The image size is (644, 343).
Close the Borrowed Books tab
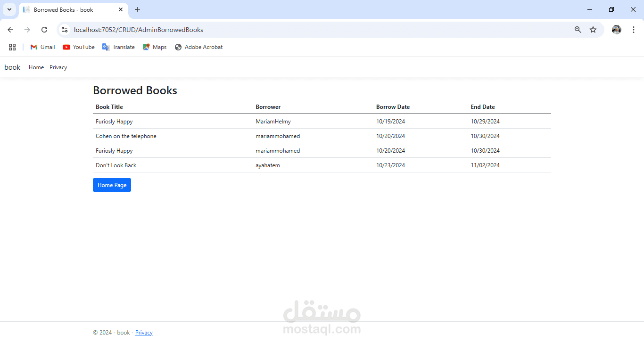click(121, 9)
